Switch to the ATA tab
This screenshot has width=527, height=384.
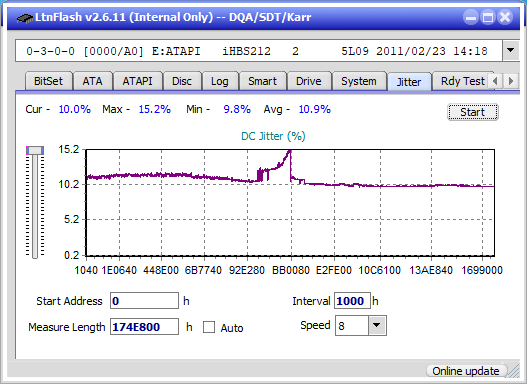coord(92,81)
